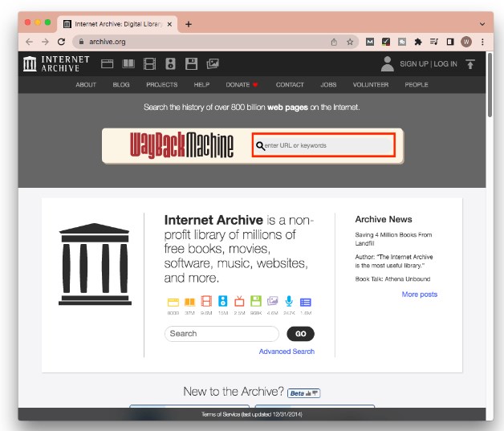Select the Internet Archive browser tab
Image resolution: width=504 pixels, height=431 pixels.
(117, 24)
